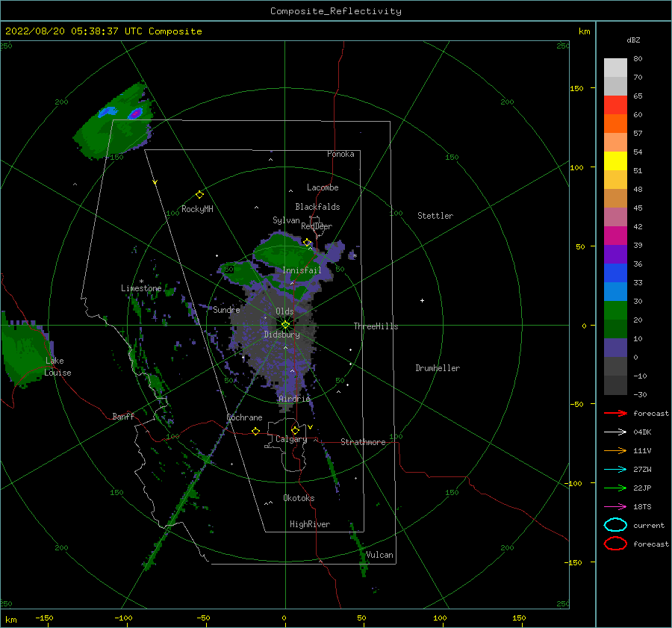Select the Blackfalds label
The image size is (672, 628).
click(317, 207)
